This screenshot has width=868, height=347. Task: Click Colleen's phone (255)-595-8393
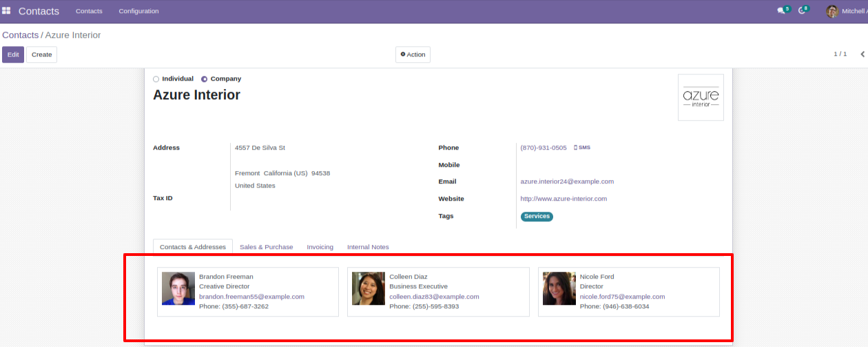point(424,306)
